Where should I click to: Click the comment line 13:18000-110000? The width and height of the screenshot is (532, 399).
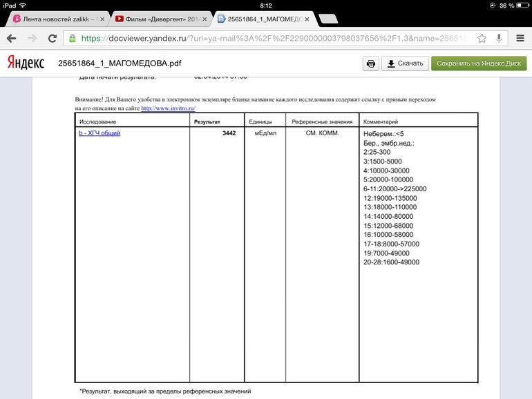click(x=390, y=207)
